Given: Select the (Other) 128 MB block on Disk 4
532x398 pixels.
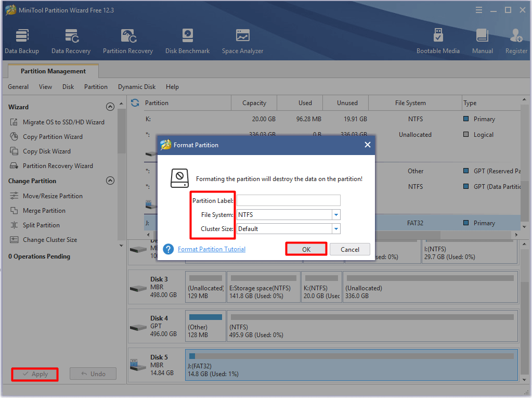Looking at the screenshot, I should pyautogui.click(x=205, y=326).
